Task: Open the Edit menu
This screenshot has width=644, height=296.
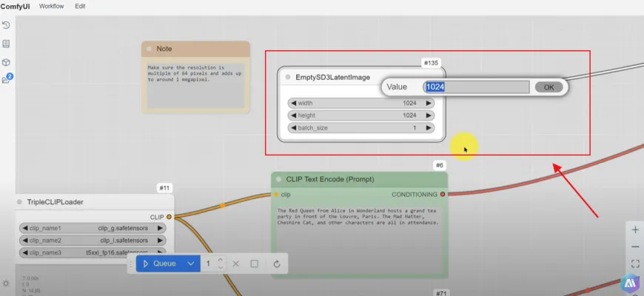Action: 80,6
